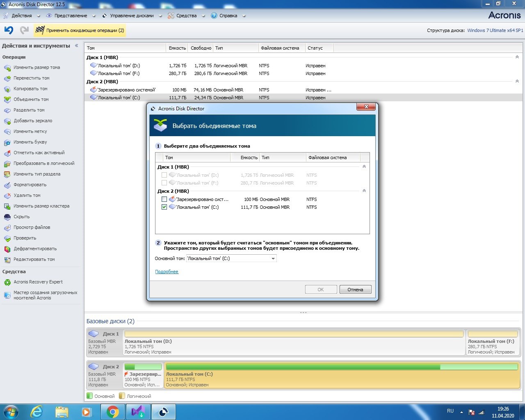Screen dimensions: 525x420
Task: Open the Подробнее link
Action: click(167, 272)
